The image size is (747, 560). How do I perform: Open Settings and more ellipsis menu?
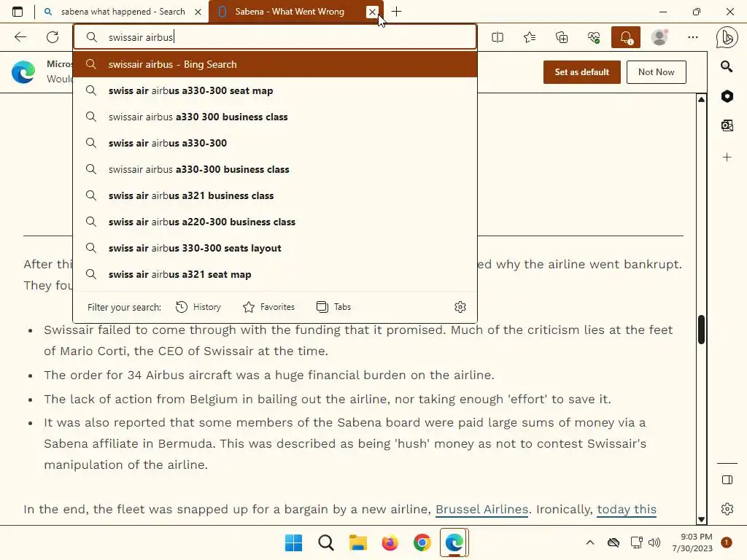[693, 37]
